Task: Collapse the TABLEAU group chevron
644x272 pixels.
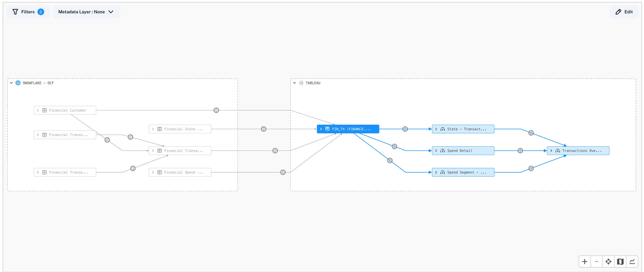Action: 294,83
